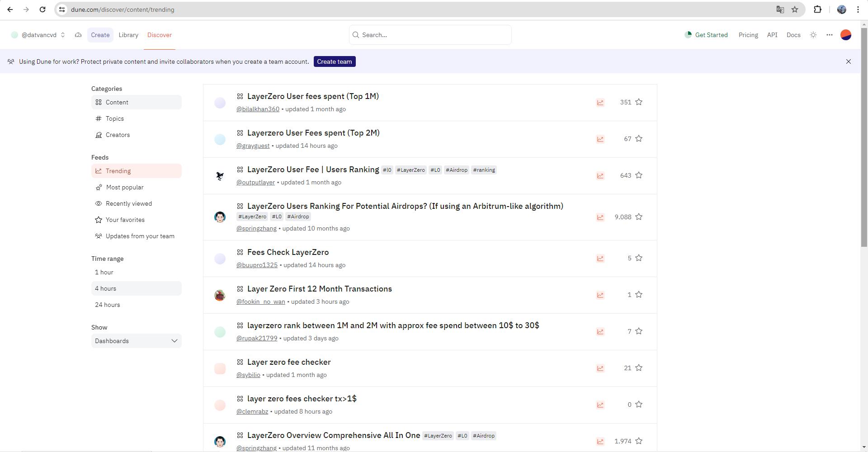This screenshot has height=452, width=868.
Task: Click the #ranking tag
Action: coord(484,170)
